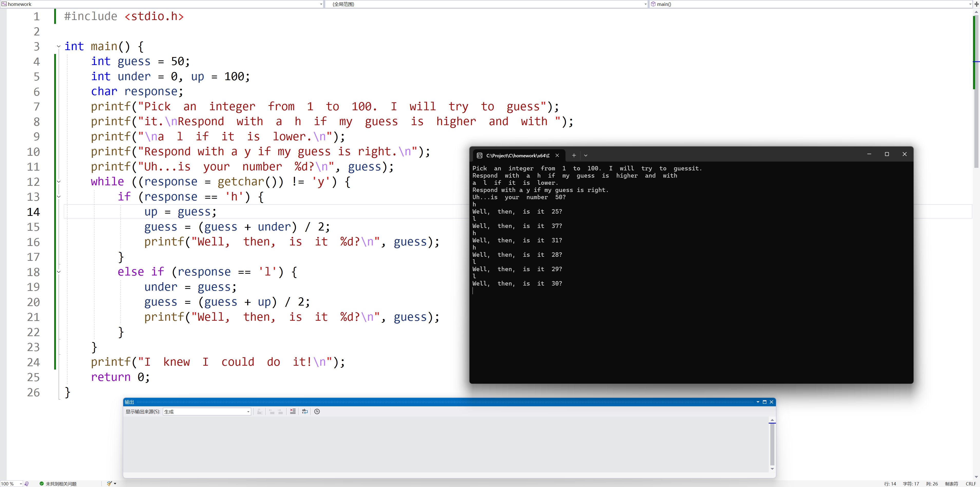Click the clear all output icon
The height and width of the screenshot is (487, 980).
293,411
